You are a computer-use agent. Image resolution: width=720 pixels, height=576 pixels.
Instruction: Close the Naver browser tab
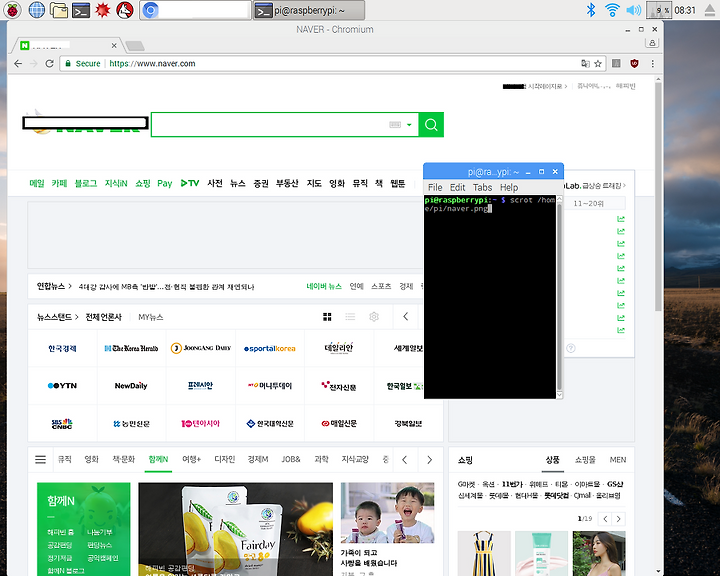pyautogui.click(x=114, y=45)
